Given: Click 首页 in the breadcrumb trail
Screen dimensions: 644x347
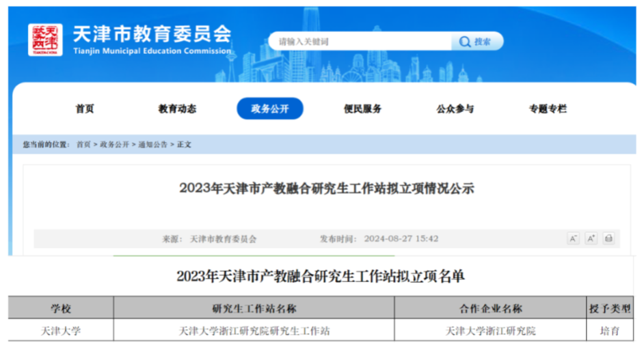Looking at the screenshot, I should (83, 145).
